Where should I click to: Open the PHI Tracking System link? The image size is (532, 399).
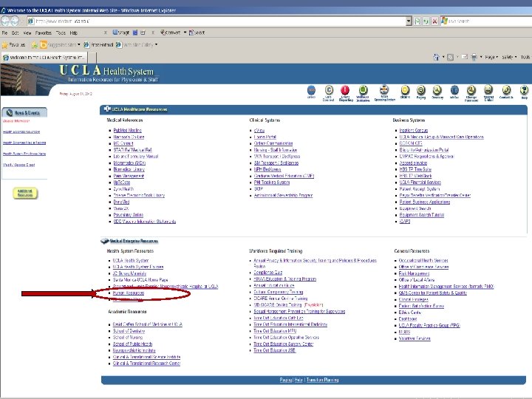click(x=272, y=183)
